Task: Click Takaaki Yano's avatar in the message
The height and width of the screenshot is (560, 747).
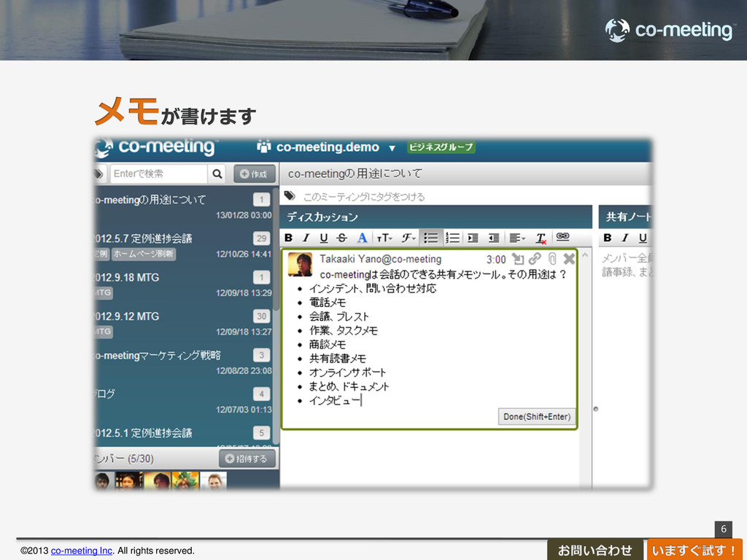Action: (x=300, y=264)
